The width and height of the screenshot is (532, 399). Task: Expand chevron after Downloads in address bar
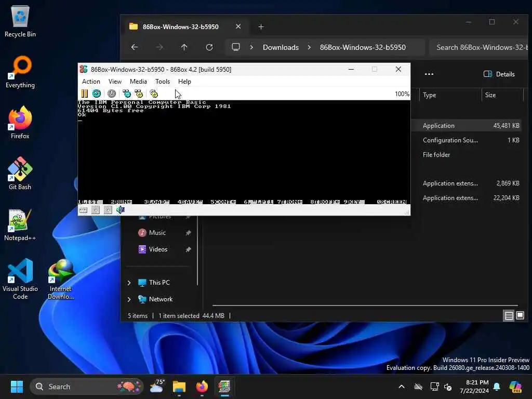coord(309,47)
